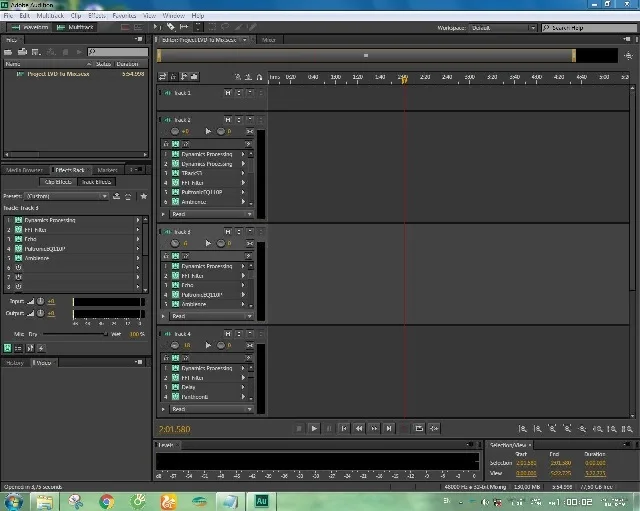The height and width of the screenshot is (511, 640).
Task: Click the lightning bolt process icon in Effects Rack
Action: tap(41, 348)
